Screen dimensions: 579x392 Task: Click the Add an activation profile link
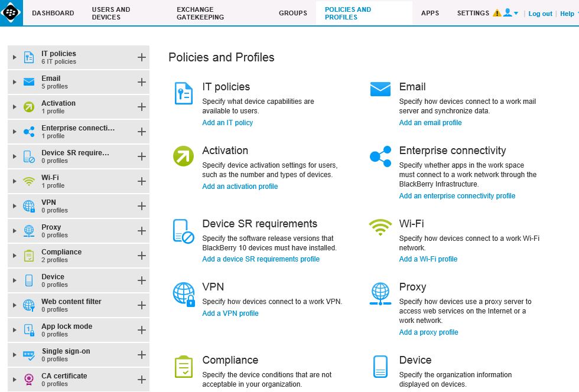click(240, 187)
